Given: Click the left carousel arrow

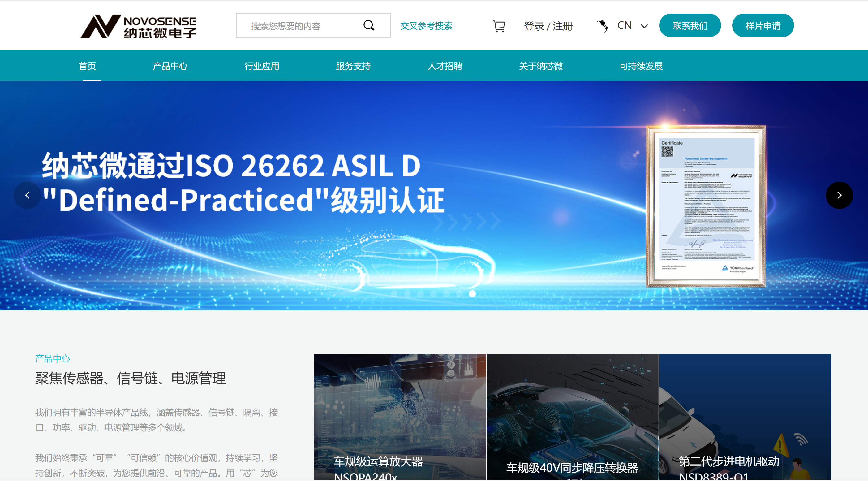Looking at the screenshot, I should (27, 195).
